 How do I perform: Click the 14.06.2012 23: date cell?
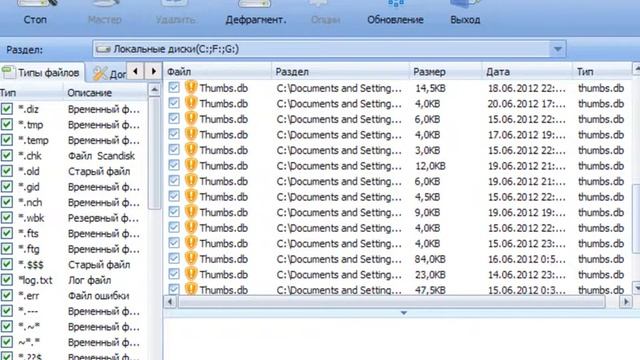(x=527, y=275)
